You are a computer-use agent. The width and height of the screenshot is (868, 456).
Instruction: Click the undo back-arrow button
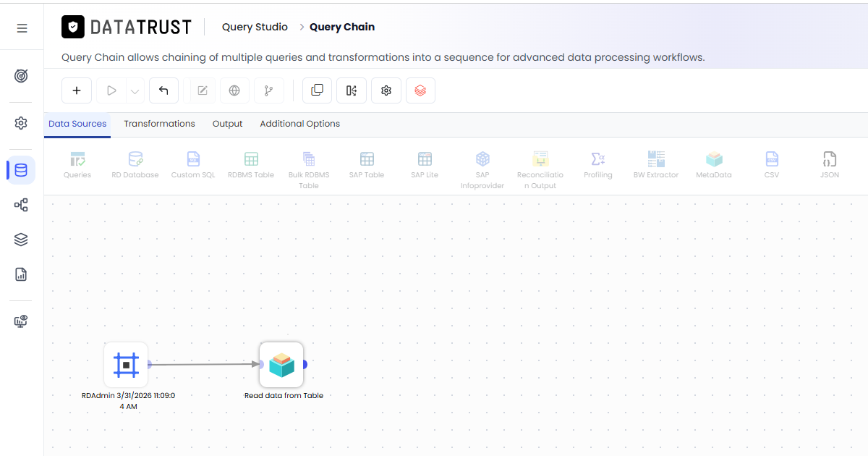(x=163, y=90)
